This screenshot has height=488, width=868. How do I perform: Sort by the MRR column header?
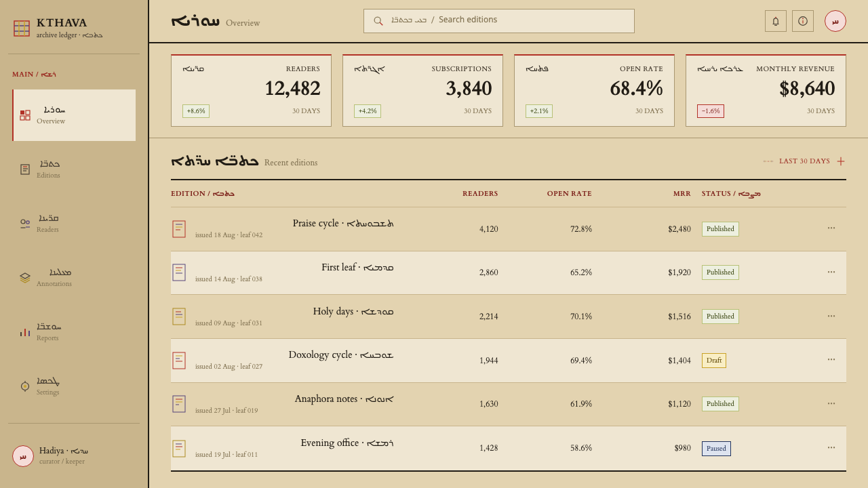(682, 194)
